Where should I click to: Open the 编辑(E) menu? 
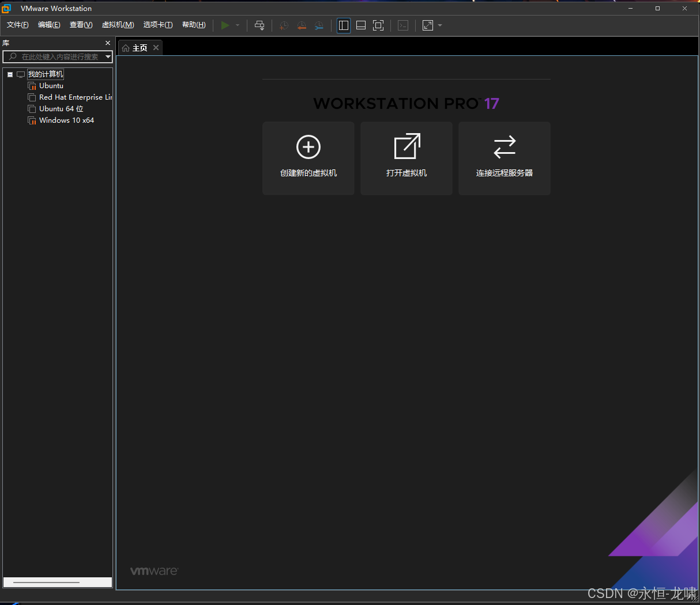[x=49, y=25]
